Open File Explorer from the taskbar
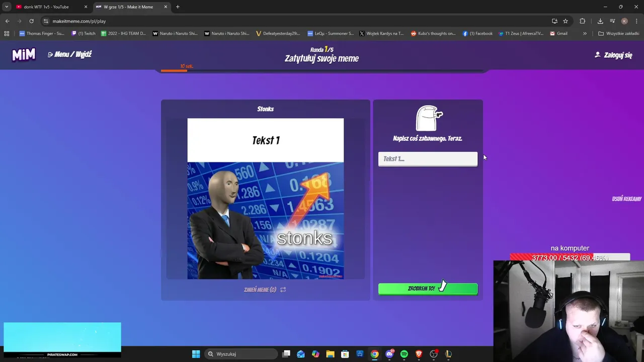644x362 pixels. pos(330,354)
